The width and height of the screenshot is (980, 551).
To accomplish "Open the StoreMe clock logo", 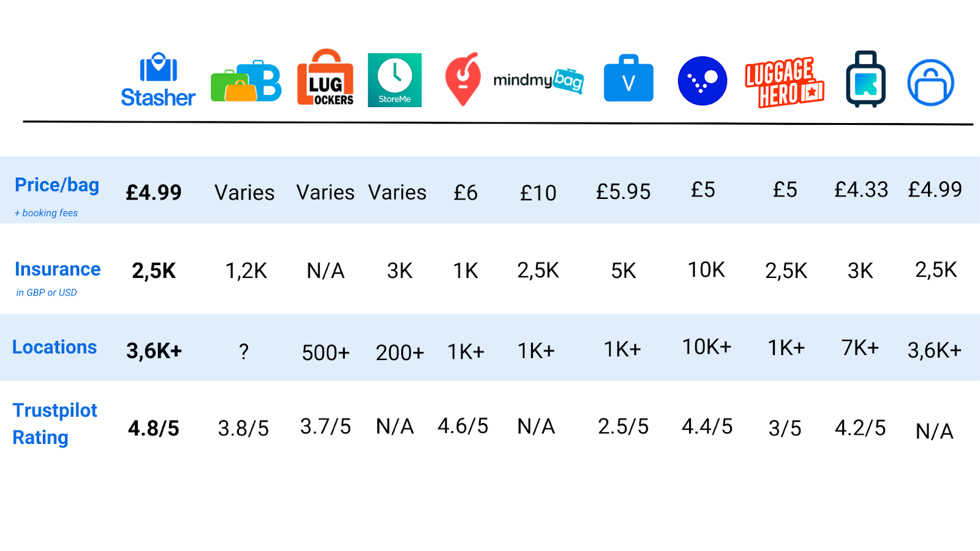I will [394, 80].
